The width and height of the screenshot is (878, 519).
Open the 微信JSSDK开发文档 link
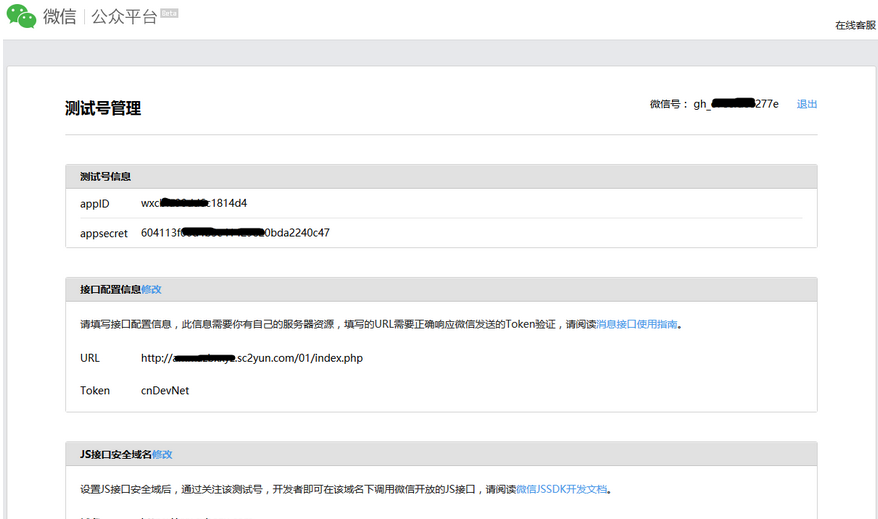pyautogui.click(x=562, y=489)
